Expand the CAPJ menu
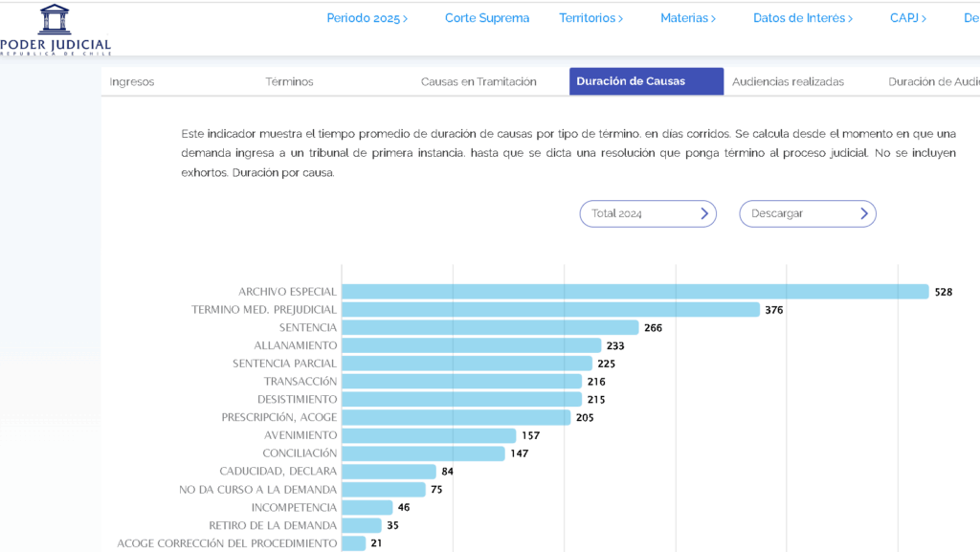This screenshot has width=980, height=552. click(x=907, y=18)
